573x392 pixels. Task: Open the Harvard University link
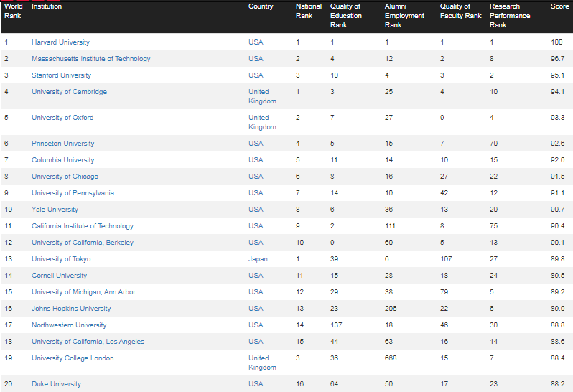60,42
